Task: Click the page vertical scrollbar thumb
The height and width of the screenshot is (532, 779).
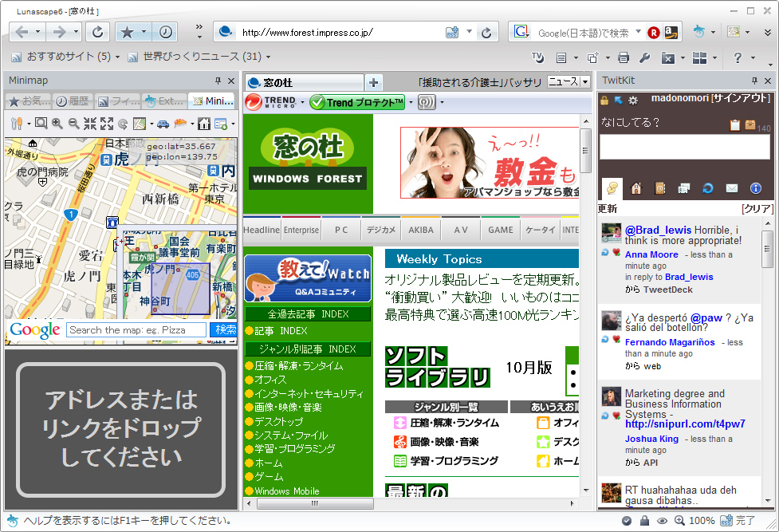Action: tap(585, 151)
